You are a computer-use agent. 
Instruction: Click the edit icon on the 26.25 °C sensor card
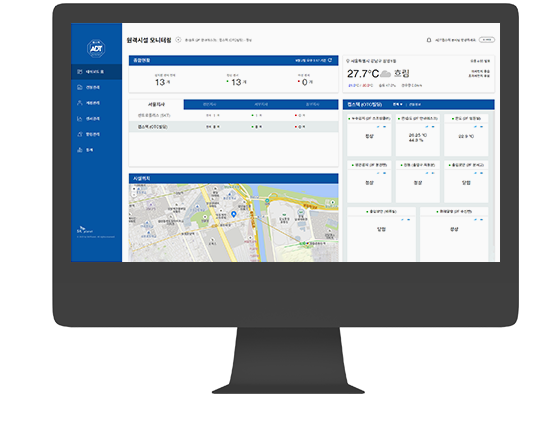pos(426,127)
